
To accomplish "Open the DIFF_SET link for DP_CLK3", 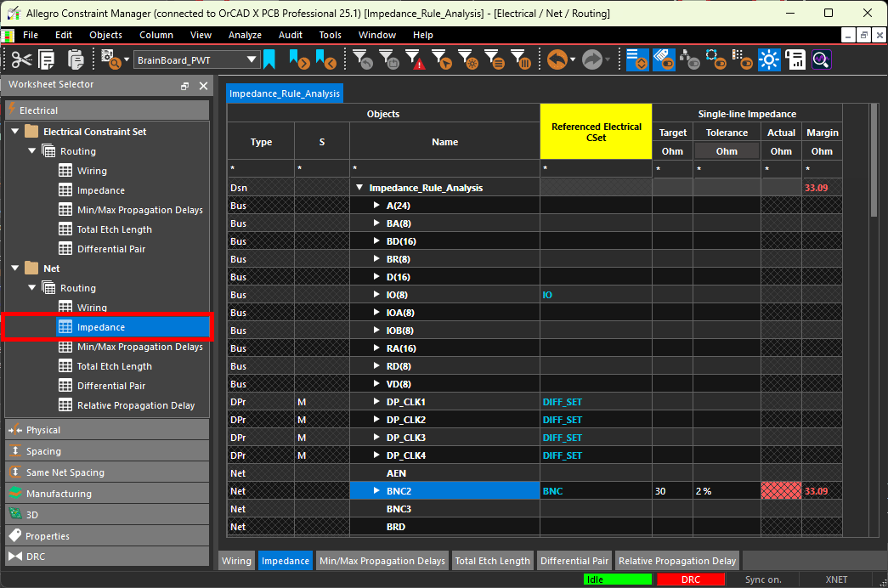I will coord(562,438).
